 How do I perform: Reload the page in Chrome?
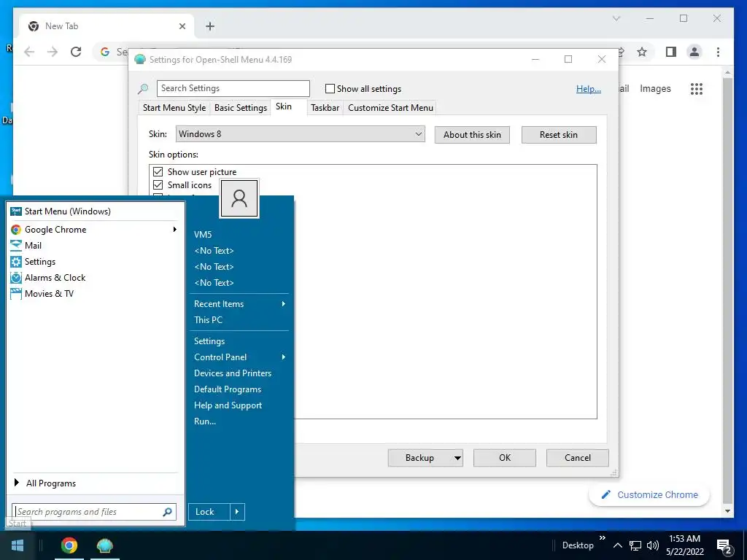76,52
